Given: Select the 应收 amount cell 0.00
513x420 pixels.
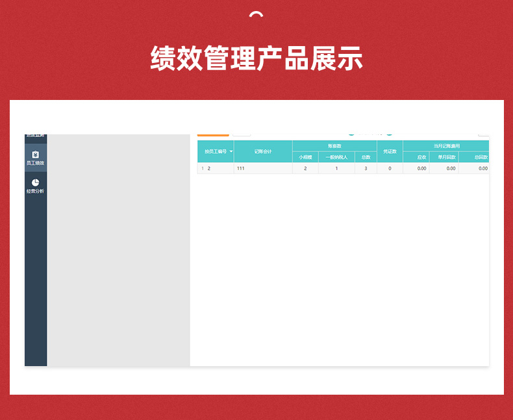Looking at the screenshot, I should click(x=416, y=169).
